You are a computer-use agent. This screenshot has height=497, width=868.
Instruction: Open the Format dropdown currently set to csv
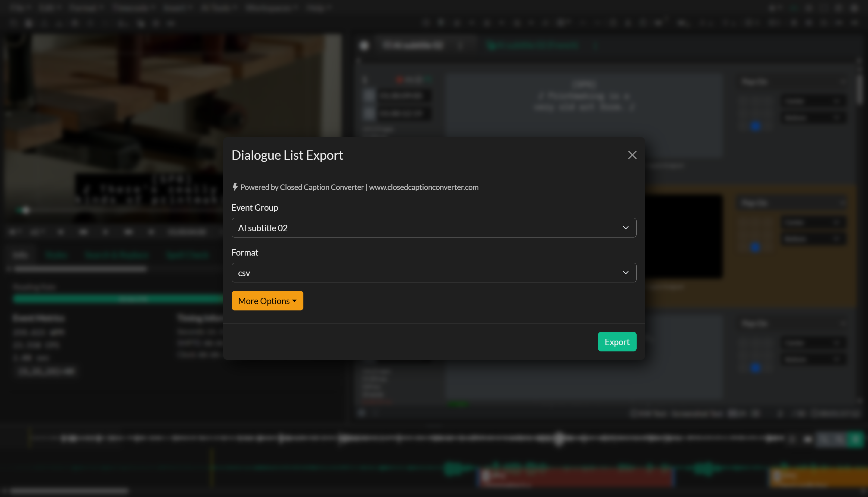click(x=434, y=272)
